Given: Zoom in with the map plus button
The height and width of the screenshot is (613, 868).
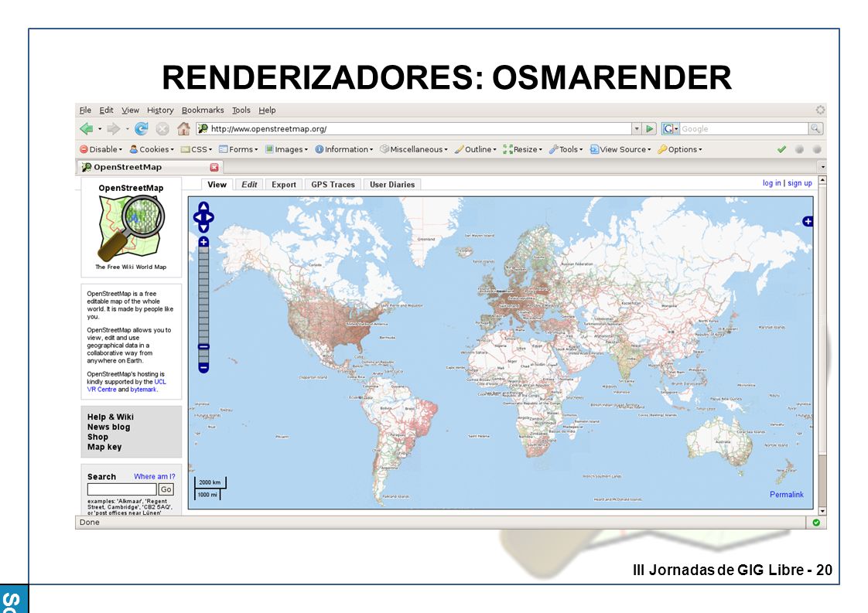Looking at the screenshot, I should 203,242.
